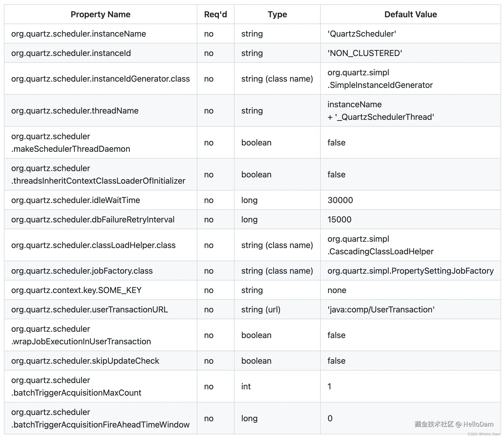The height and width of the screenshot is (438, 504).
Task: Click the Req'd column header
Action: click(x=215, y=14)
